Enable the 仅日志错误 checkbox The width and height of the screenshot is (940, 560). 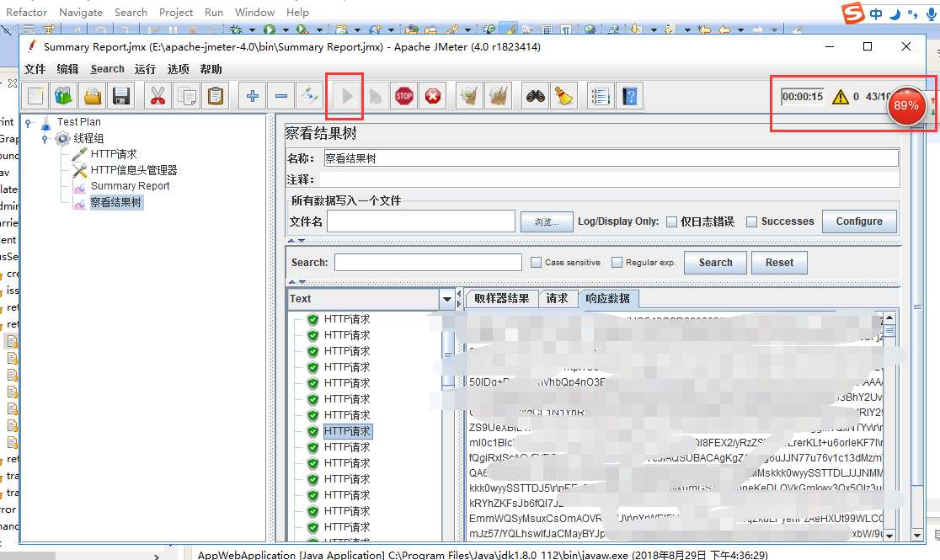coord(672,221)
